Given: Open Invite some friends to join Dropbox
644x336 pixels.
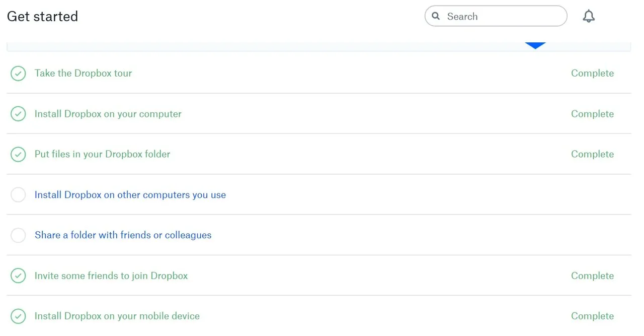Looking at the screenshot, I should (111, 276).
